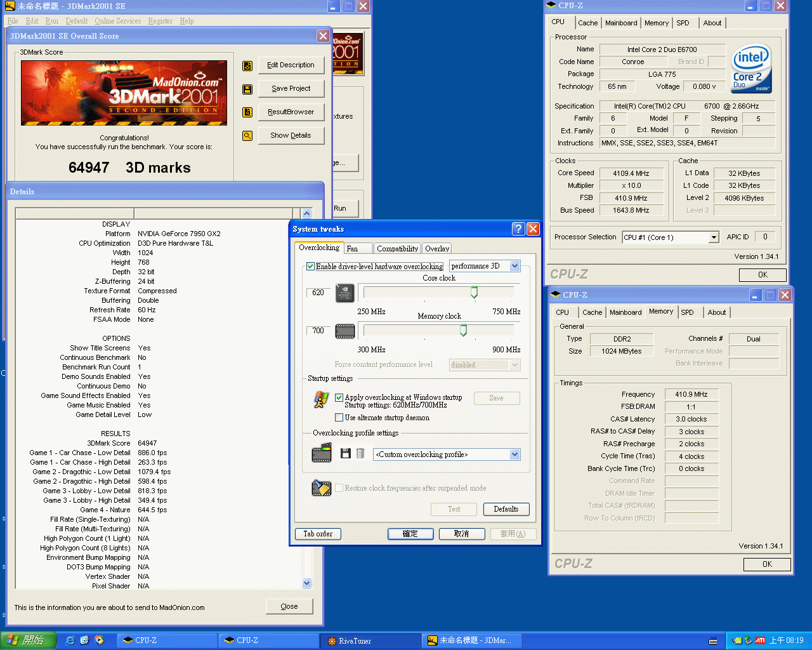Click the Memory clock slider handle
This screenshot has height=650, width=812.
[x=463, y=330]
